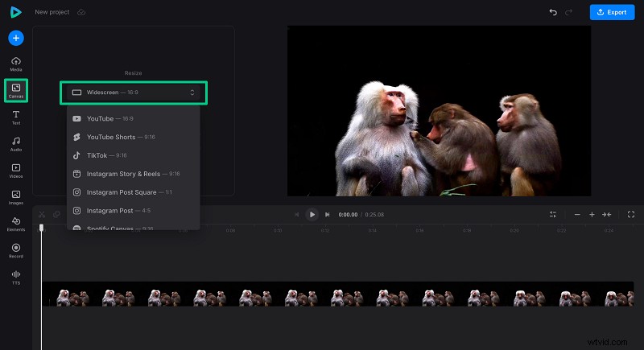Redo the last action
The image size is (644, 350).
pyautogui.click(x=569, y=12)
